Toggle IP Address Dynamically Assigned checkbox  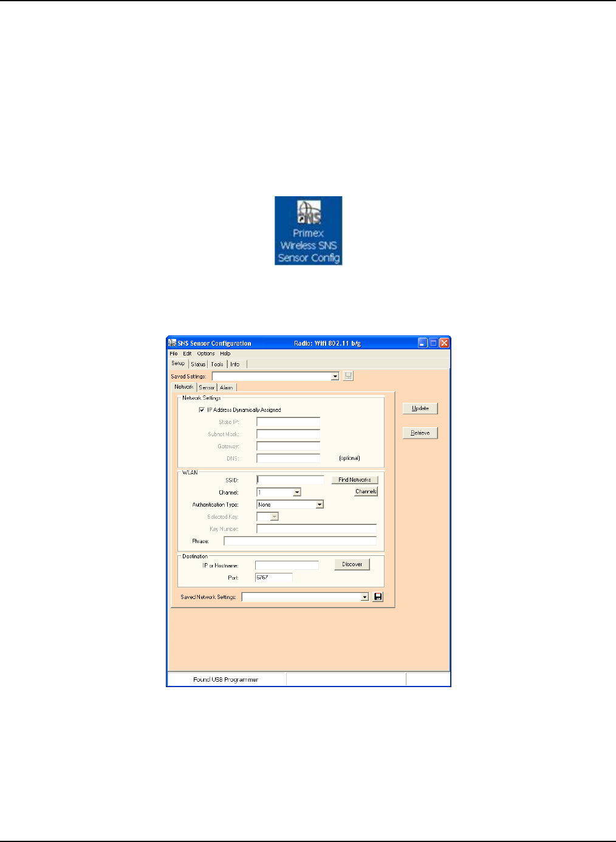[202, 410]
